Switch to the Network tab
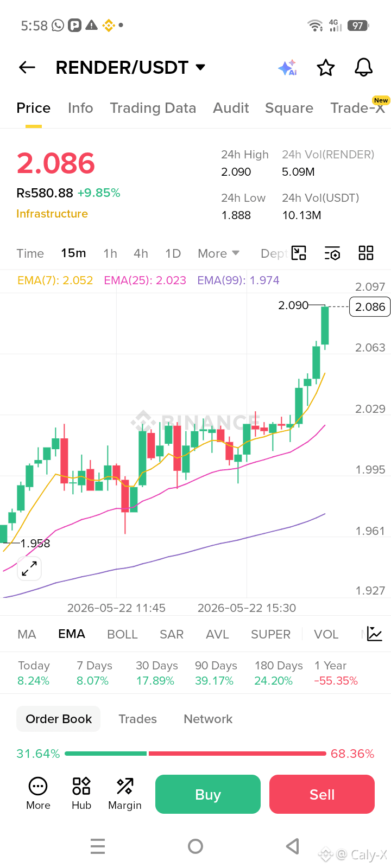This screenshot has width=391, height=868. 208,719
